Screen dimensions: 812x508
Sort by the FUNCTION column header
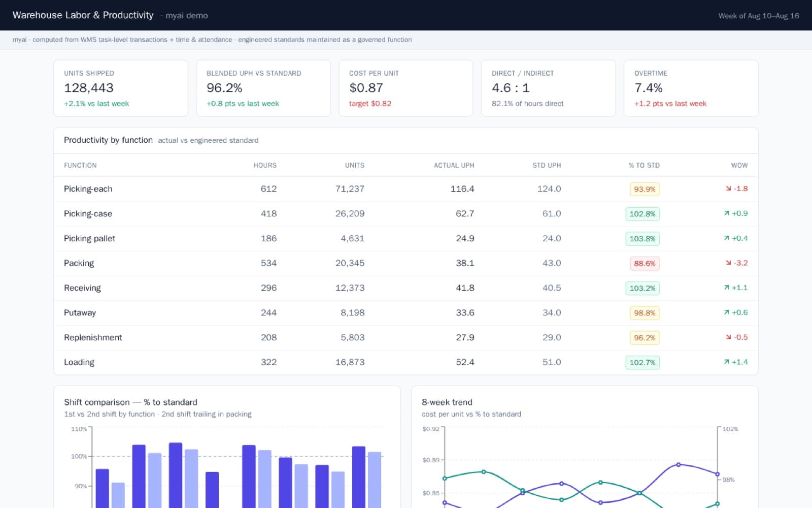(80, 165)
